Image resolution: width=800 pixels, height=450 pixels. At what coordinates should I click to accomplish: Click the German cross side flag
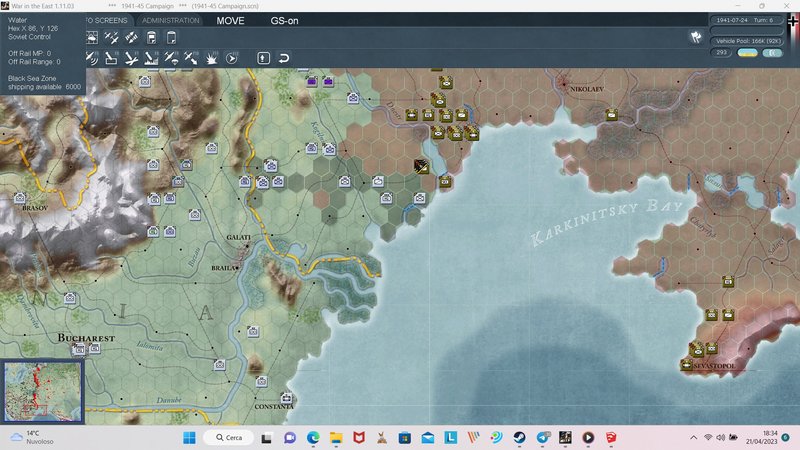click(793, 21)
